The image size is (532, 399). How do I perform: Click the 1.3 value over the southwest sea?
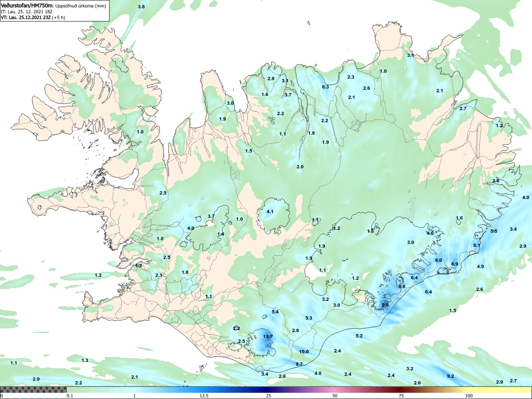click(x=85, y=360)
